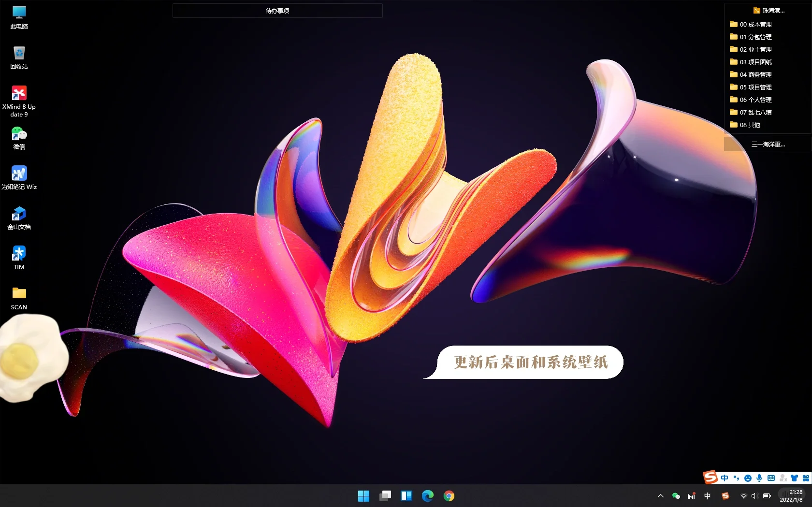Open the volume slider from the tray
The width and height of the screenshot is (812, 507).
coord(754,495)
